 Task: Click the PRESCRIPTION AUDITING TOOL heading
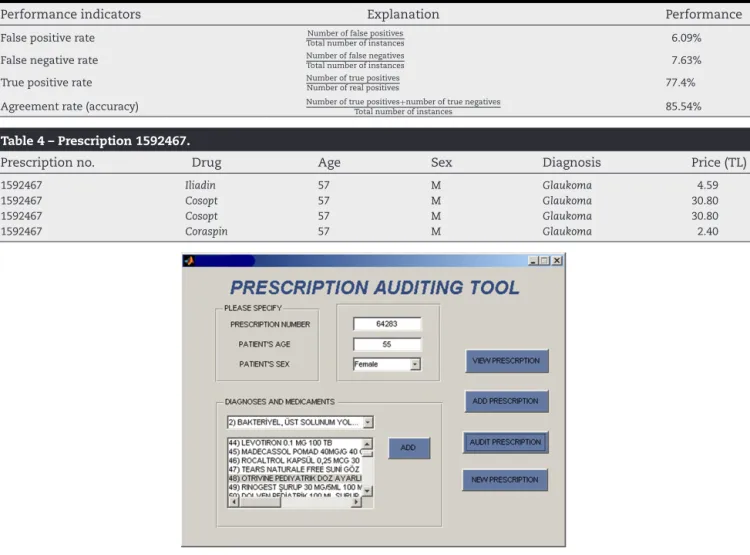tap(375, 288)
